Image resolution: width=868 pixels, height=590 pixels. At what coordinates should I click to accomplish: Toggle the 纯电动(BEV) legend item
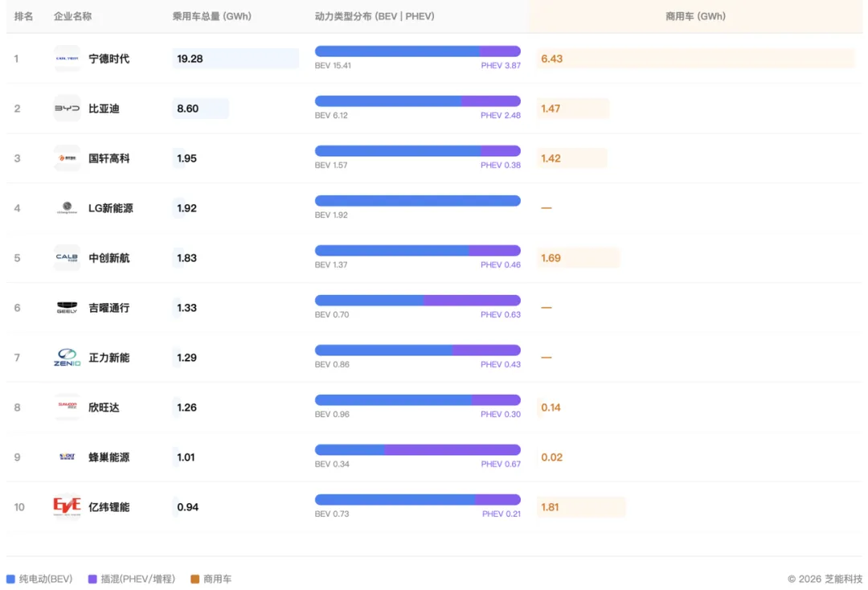click(39, 579)
